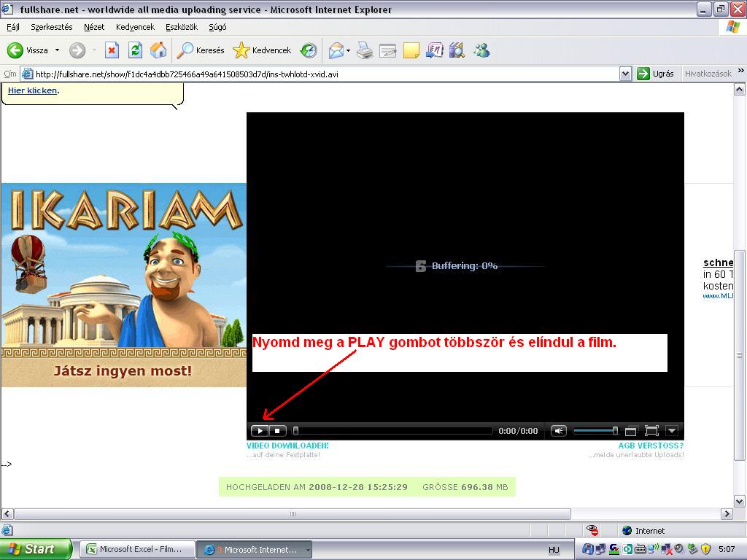The width and height of the screenshot is (747, 560).
Task: Expand the address bar dropdown
Action: point(625,74)
